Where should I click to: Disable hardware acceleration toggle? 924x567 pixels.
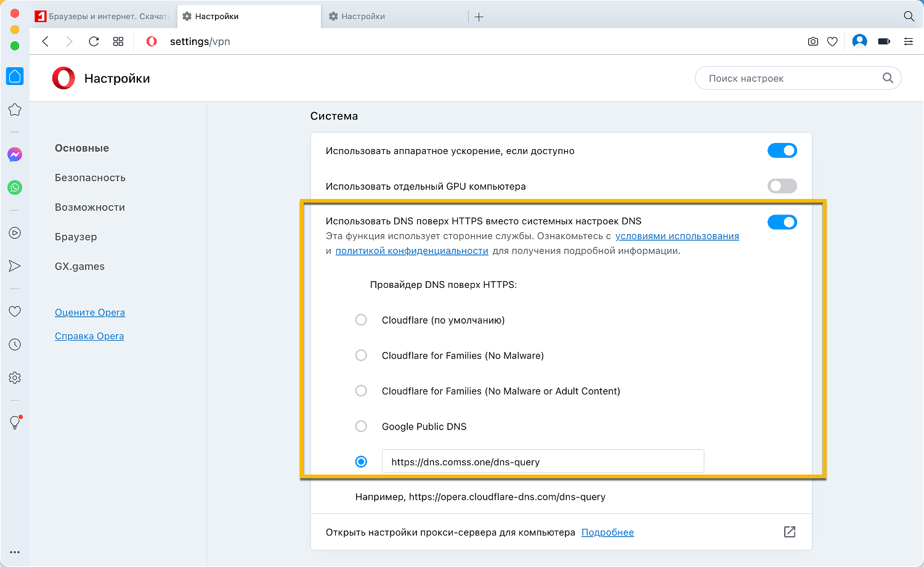coord(782,150)
